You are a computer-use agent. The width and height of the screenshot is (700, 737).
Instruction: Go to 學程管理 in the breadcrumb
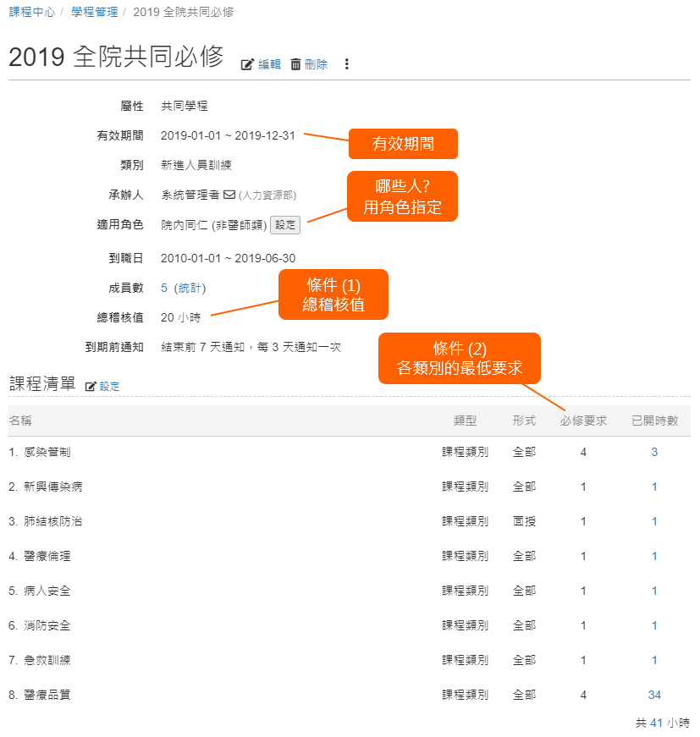click(94, 13)
